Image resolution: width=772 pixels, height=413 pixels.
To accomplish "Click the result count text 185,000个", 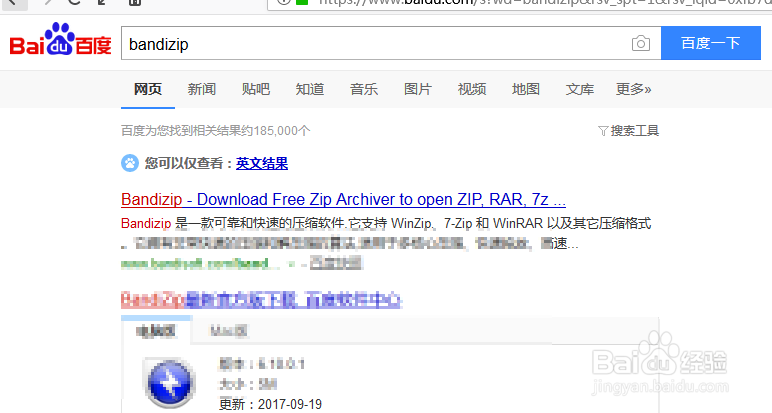I will click(282, 130).
